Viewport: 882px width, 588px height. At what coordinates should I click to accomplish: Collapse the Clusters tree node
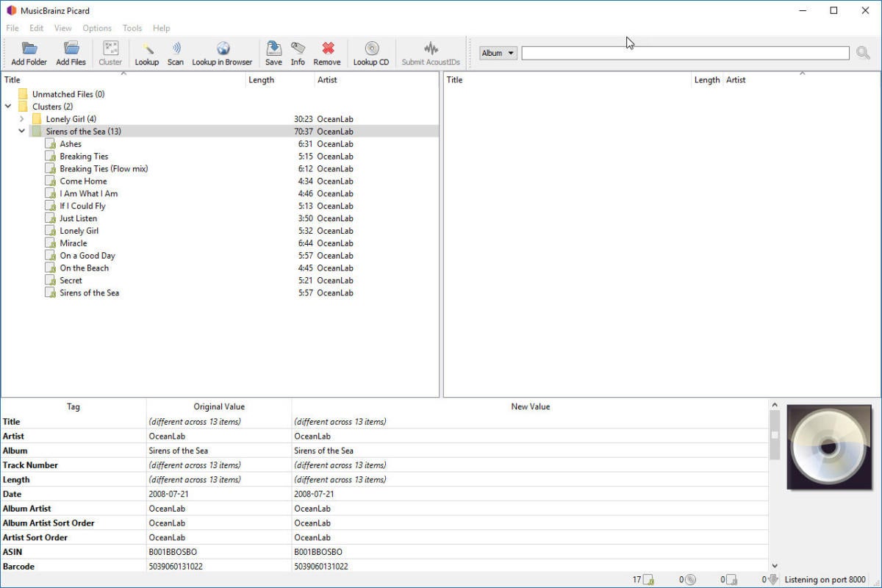pyautogui.click(x=8, y=107)
